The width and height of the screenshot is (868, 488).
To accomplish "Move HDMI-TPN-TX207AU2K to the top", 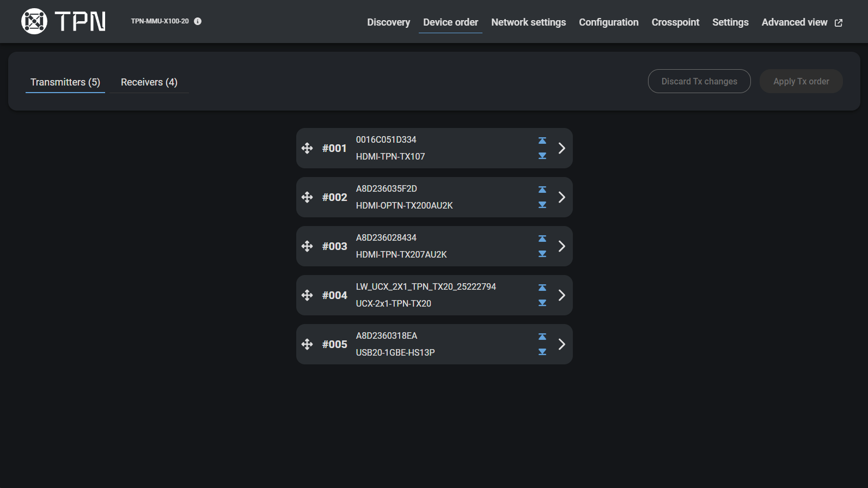I will pos(542,239).
